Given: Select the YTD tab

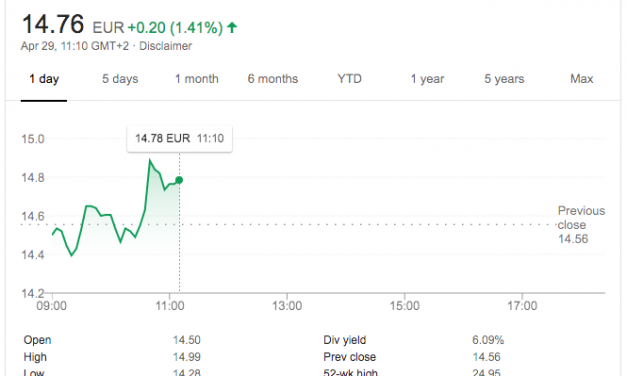Looking at the screenshot, I should pos(349,79).
